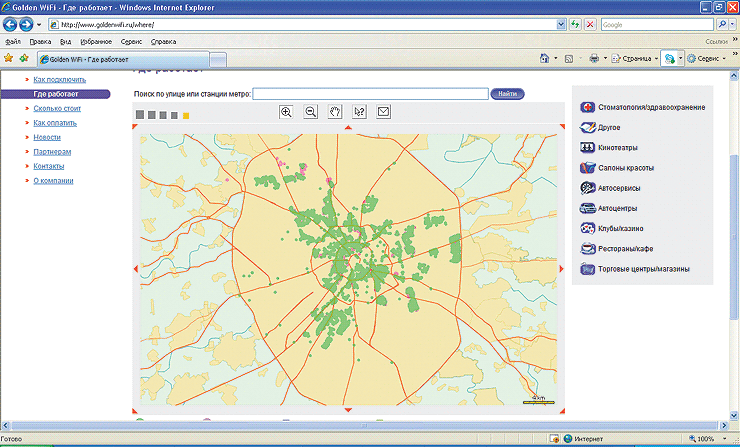Click the map zoom-out magnifier tool
Image resolution: width=740 pixels, height=447 pixels.
click(x=311, y=112)
